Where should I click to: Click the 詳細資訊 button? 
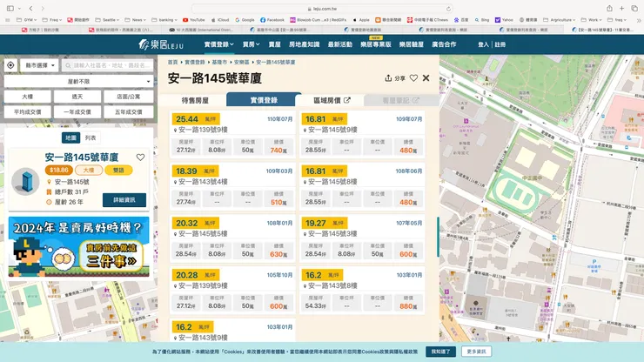[x=124, y=199]
